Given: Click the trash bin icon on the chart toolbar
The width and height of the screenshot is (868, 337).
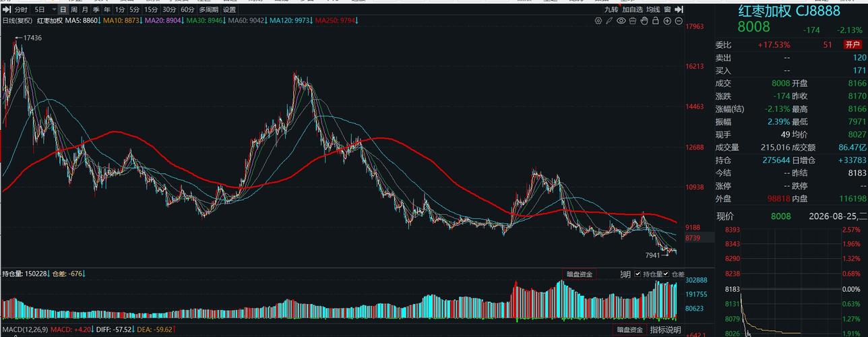Looking at the screenshot, I should point(633,21).
